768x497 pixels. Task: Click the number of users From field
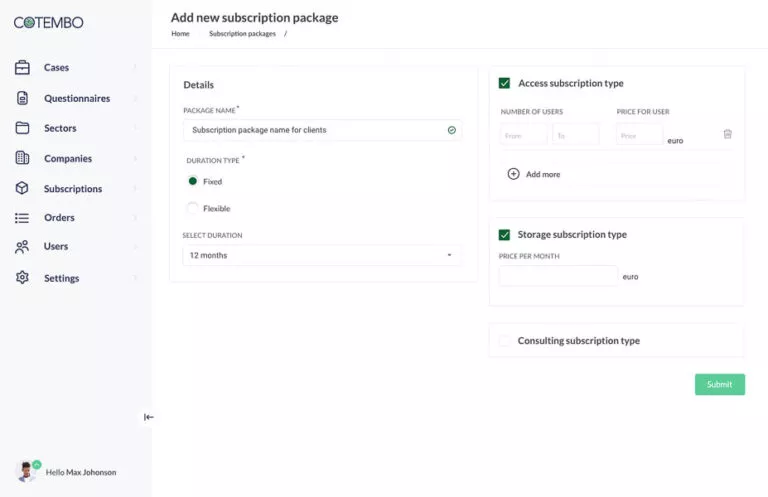tap(523, 135)
